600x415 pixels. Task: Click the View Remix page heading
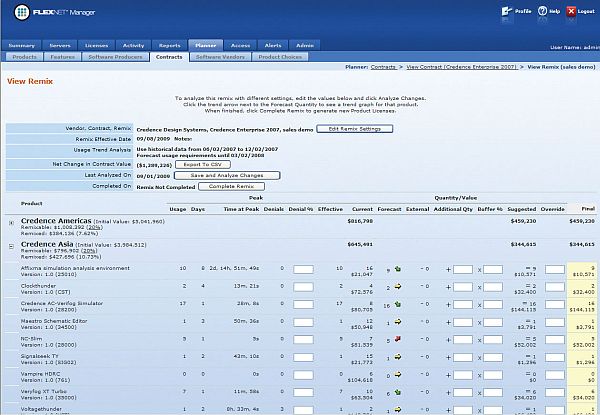click(30, 81)
